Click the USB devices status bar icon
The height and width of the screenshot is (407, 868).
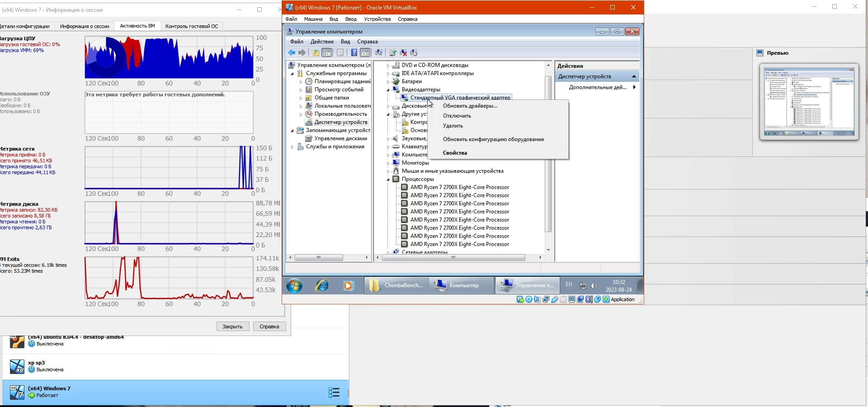point(554,299)
